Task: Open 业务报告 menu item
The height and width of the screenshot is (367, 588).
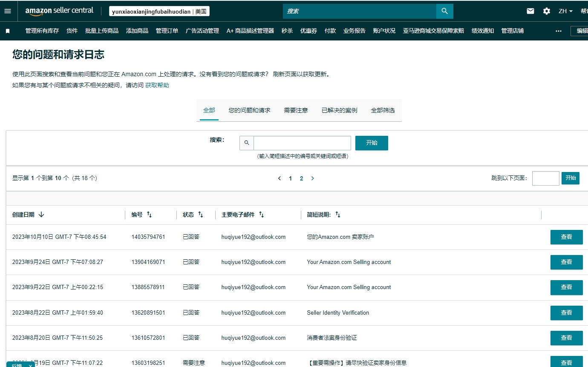Action: click(x=355, y=31)
